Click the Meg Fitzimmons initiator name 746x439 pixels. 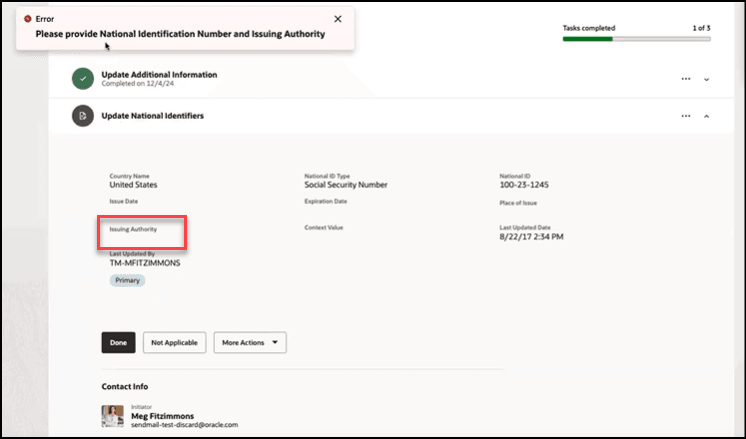[163, 416]
